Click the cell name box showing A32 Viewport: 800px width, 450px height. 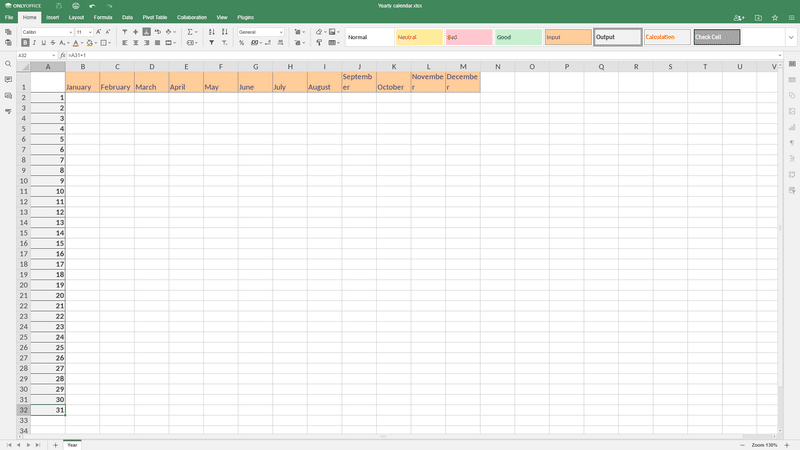36,55
